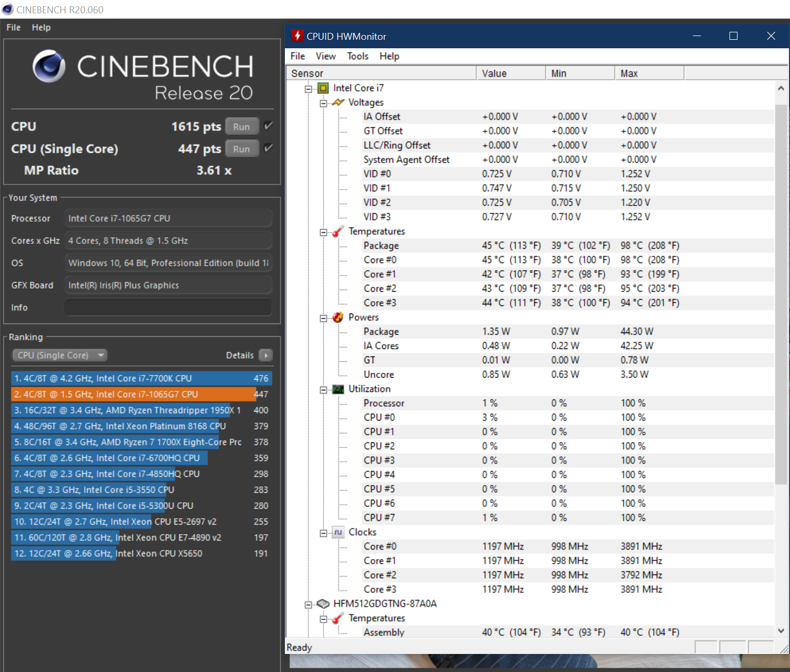
Task: Open the HWMonitor Help menu
Action: pyautogui.click(x=389, y=56)
